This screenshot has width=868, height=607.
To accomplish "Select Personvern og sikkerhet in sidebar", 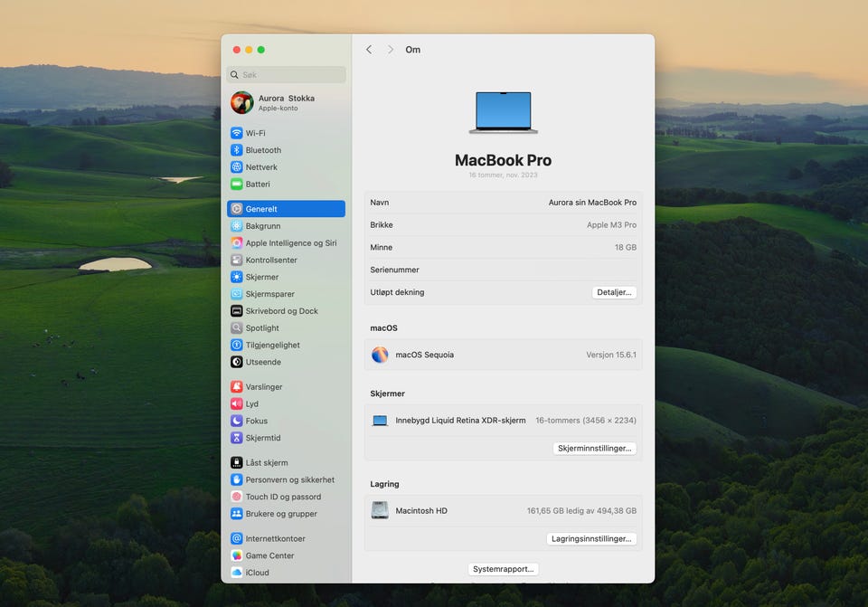I will click(x=289, y=479).
